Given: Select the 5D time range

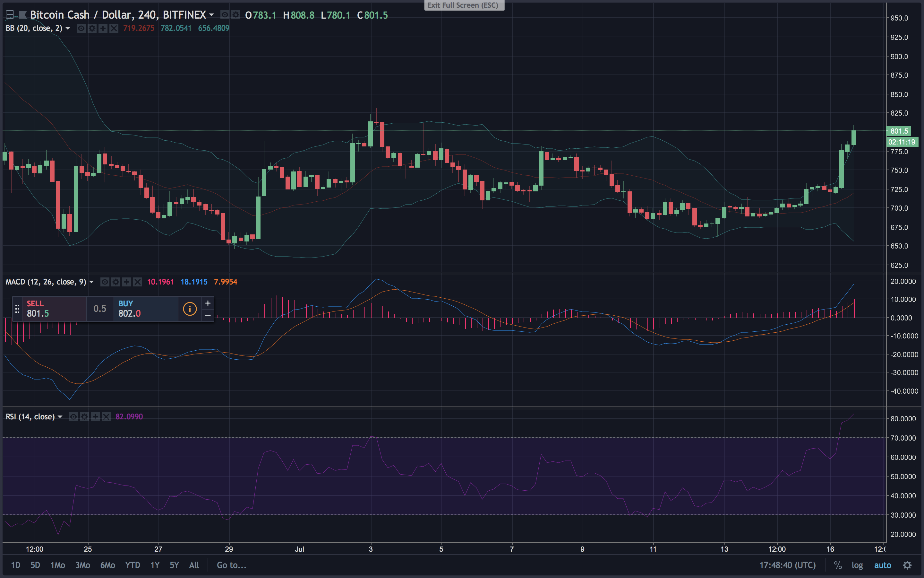Looking at the screenshot, I should pyautogui.click(x=35, y=565).
